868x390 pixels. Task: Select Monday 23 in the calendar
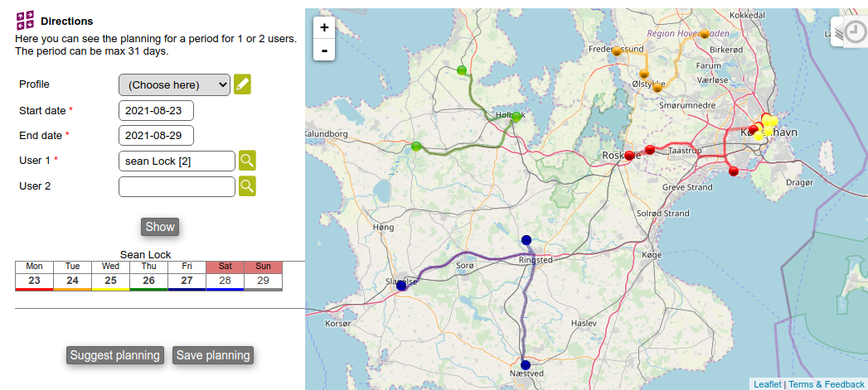(34, 281)
